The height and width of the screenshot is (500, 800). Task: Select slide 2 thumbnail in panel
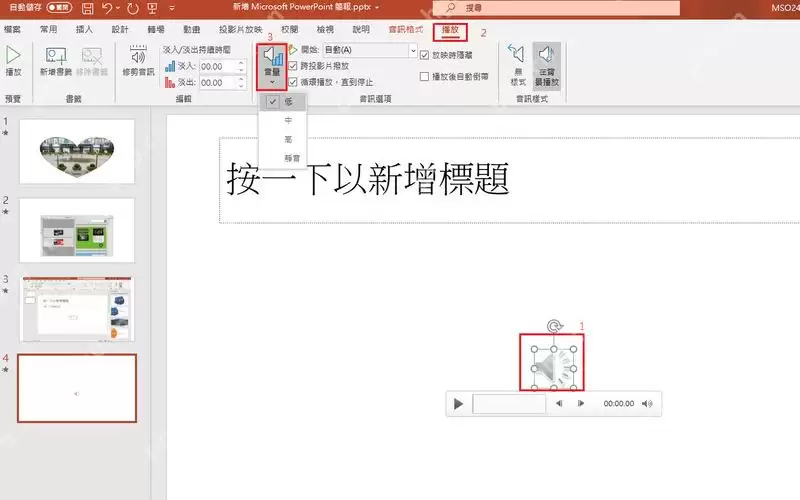pos(77,231)
